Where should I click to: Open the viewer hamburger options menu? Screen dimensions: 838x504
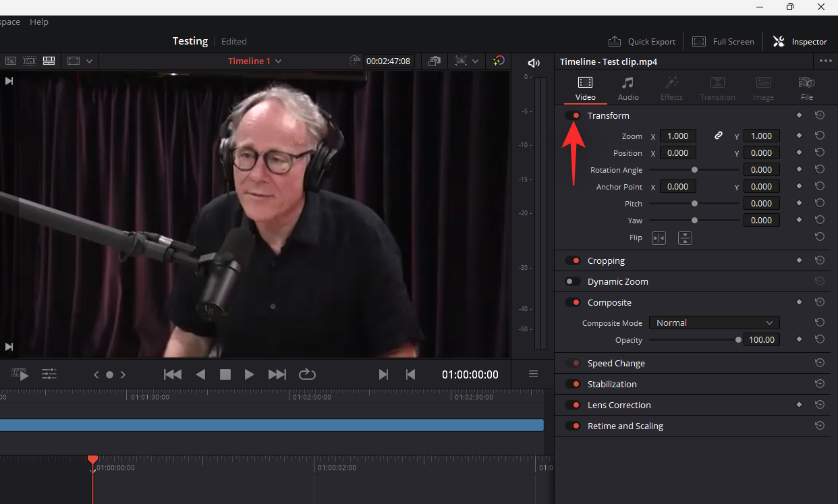[533, 374]
